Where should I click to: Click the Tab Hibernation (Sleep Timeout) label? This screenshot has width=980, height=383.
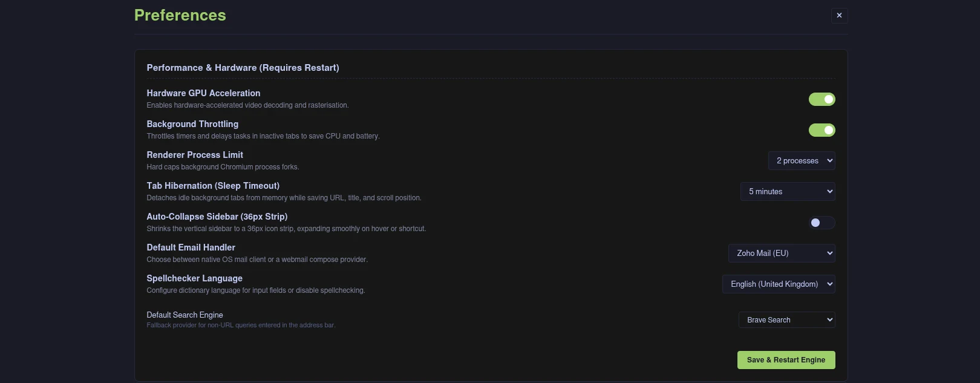point(213,186)
